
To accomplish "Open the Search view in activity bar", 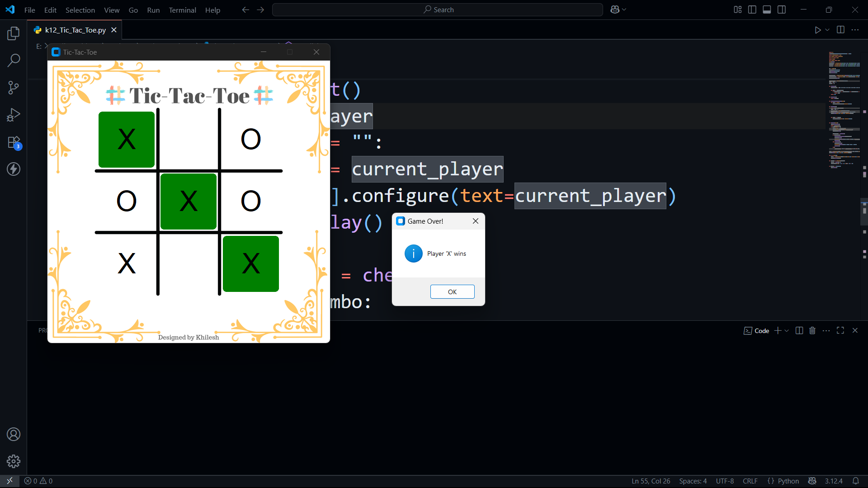I will click(14, 60).
